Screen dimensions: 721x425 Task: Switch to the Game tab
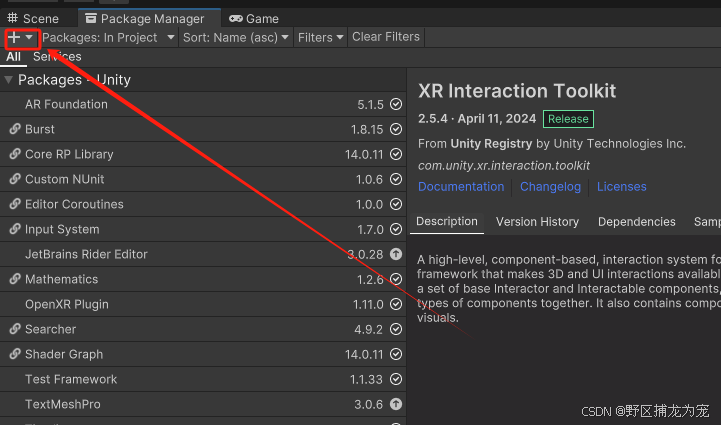point(254,18)
